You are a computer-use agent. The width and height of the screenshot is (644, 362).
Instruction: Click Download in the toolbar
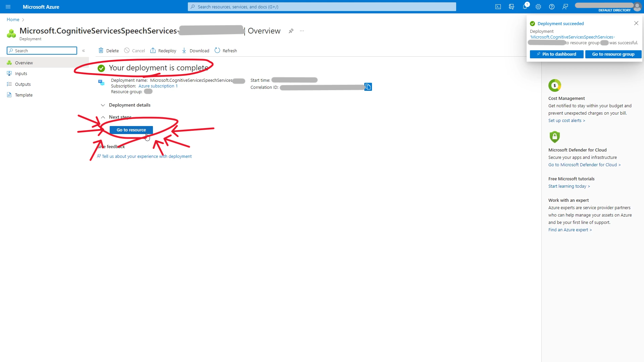tap(196, 51)
